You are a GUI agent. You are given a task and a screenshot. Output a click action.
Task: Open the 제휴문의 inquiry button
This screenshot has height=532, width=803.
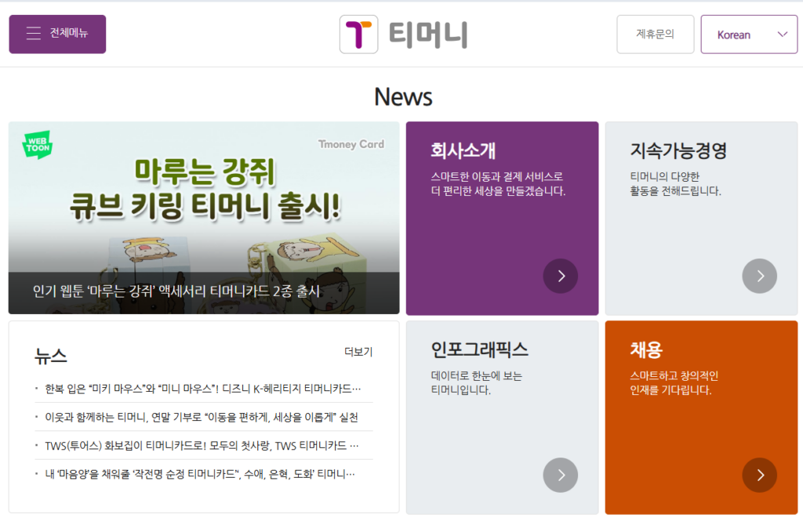coord(655,34)
